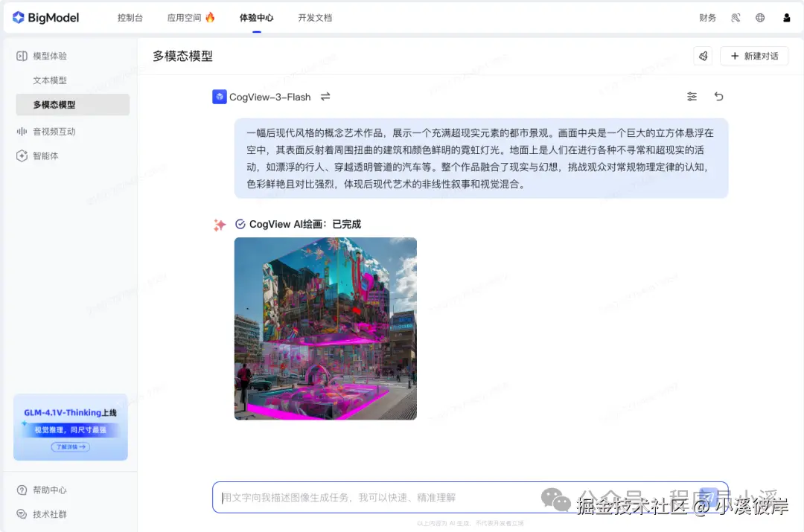
Task: Select 模型体验 in the sidebar
Action: click(x=45, y=55)
